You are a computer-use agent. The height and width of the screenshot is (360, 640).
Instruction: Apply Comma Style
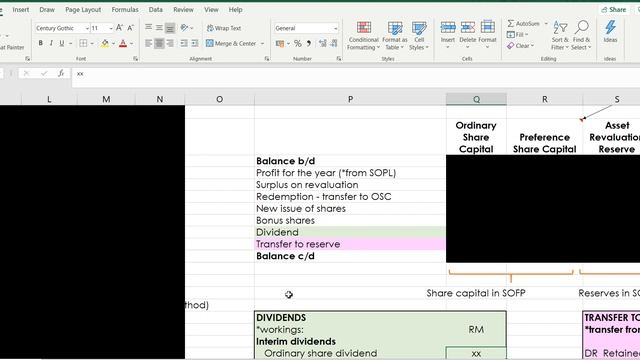pos(309,43)
